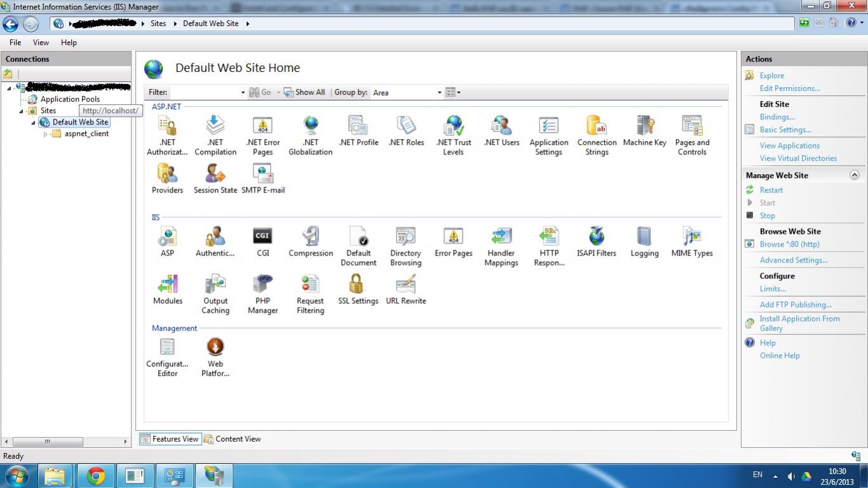The height and width of the screenshot is (488, 868).
Task: Collapse the Sites tree node
Action: (x=22, y=111)
